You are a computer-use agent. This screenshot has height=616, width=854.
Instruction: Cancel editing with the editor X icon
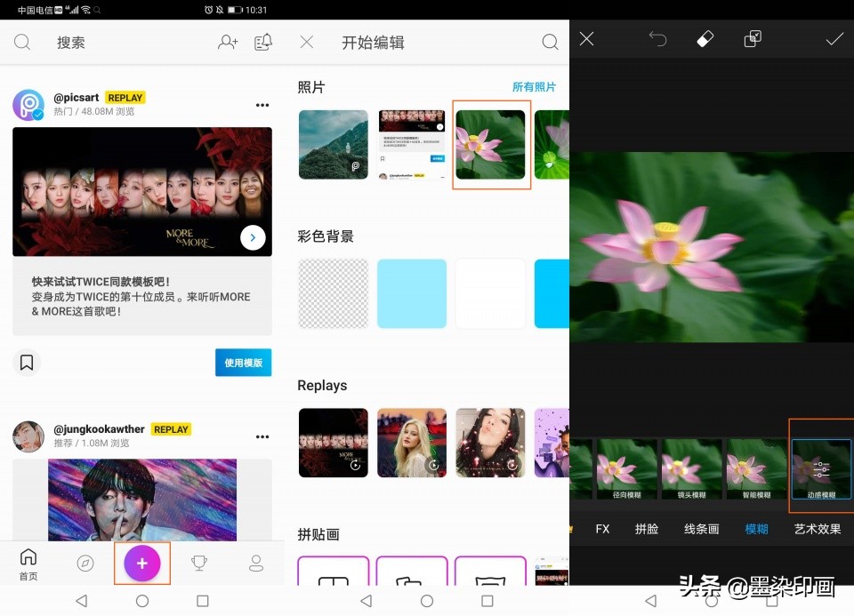[x=586, y=38]
